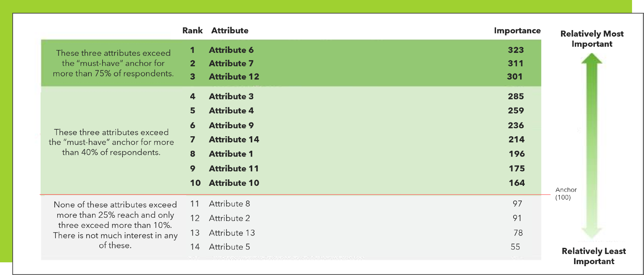Click the importance value 259
The width and height of the screenshot is (644, 275).
(x=515, y=111)
